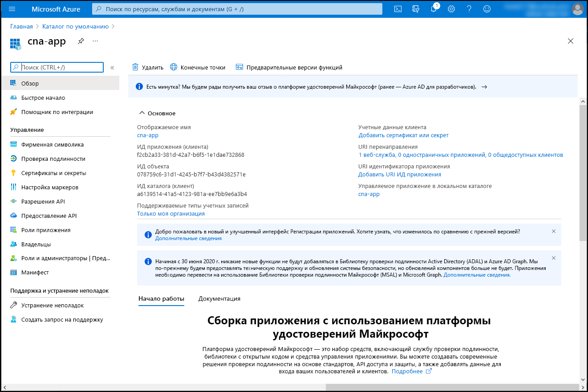This screenshot has width=588, height=392.
Task: Click Дополнительные сведения under welcome banner
Action: coord(188,238)
